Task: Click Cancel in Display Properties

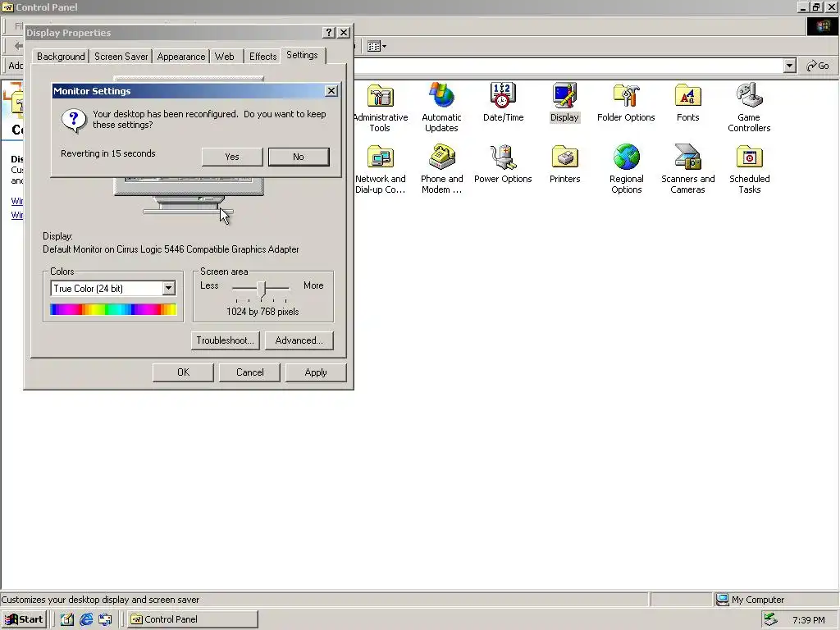Action: pyautogui.click(x=249, y=372)
